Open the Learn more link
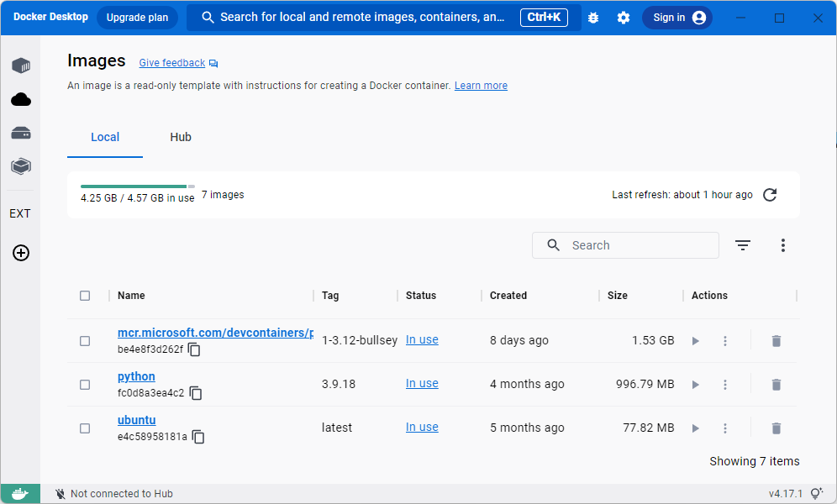 coord(481,86)
